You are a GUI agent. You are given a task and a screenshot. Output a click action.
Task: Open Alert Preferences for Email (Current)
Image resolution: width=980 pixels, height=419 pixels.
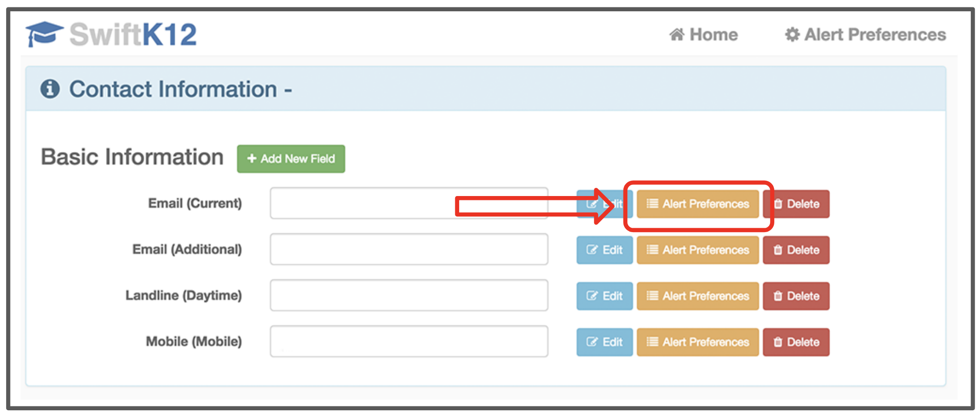pyautogui.click(x=697, y=204)
